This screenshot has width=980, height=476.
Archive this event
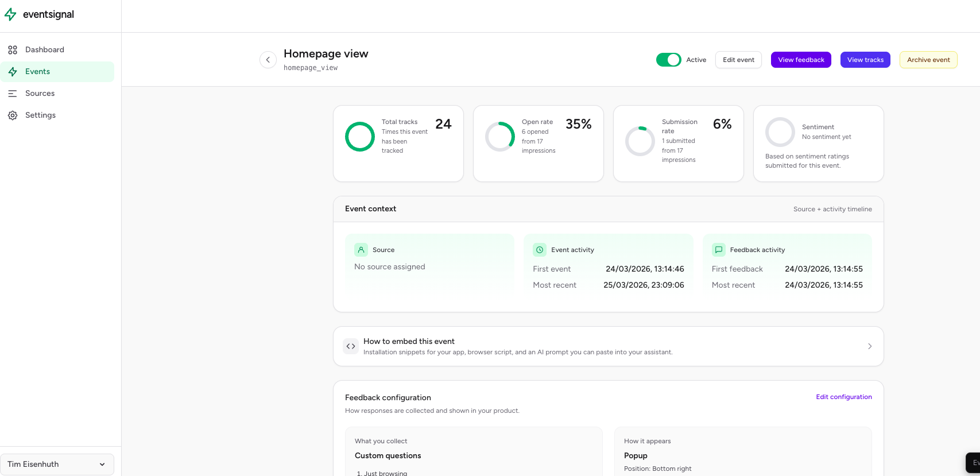tap(928, 60)
